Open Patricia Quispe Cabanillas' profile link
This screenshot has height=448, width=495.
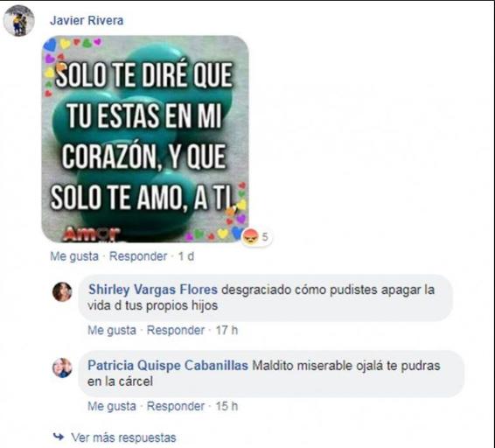coord(168,366)
